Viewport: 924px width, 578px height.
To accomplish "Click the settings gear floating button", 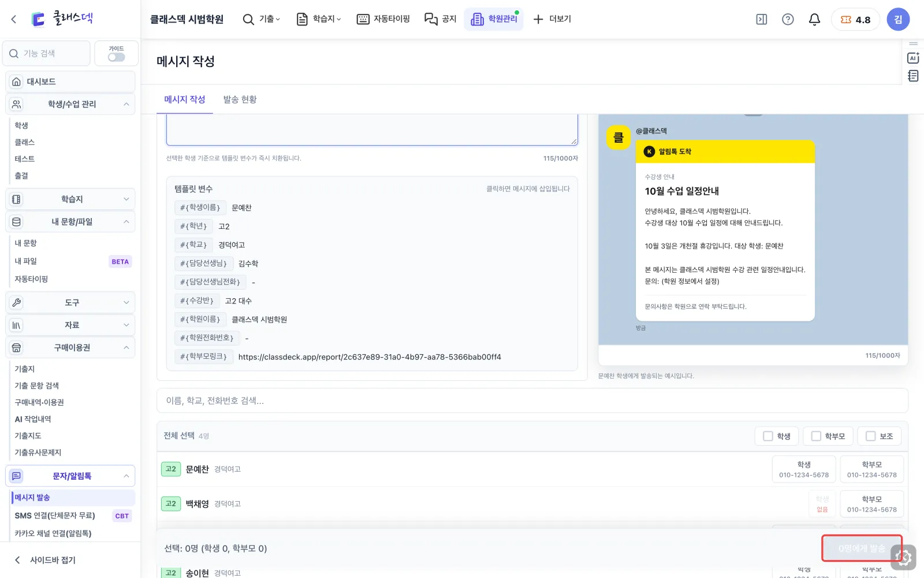I will (x=903, y=558).
